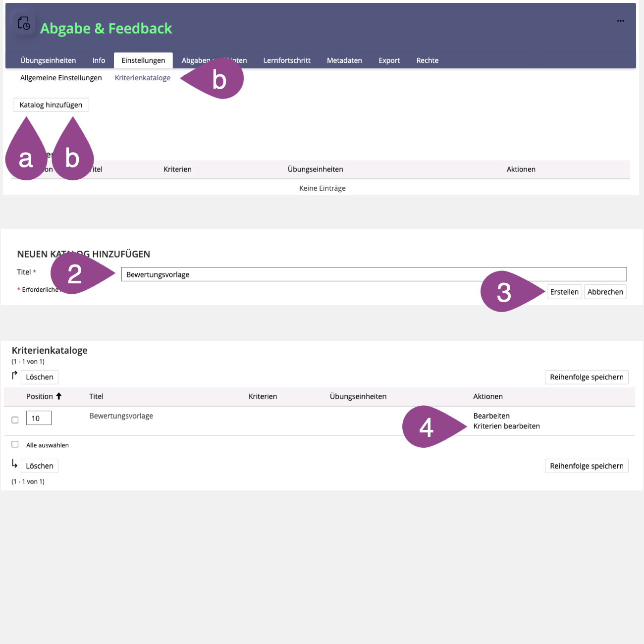Go to the Metadaten tab

point(344,60)
